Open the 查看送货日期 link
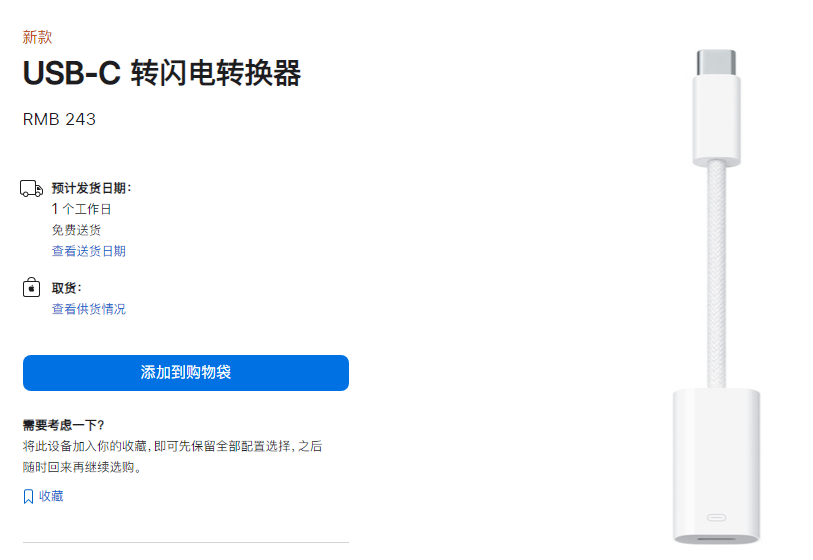Screen dimensions: 813x560 tap(89, 251)
